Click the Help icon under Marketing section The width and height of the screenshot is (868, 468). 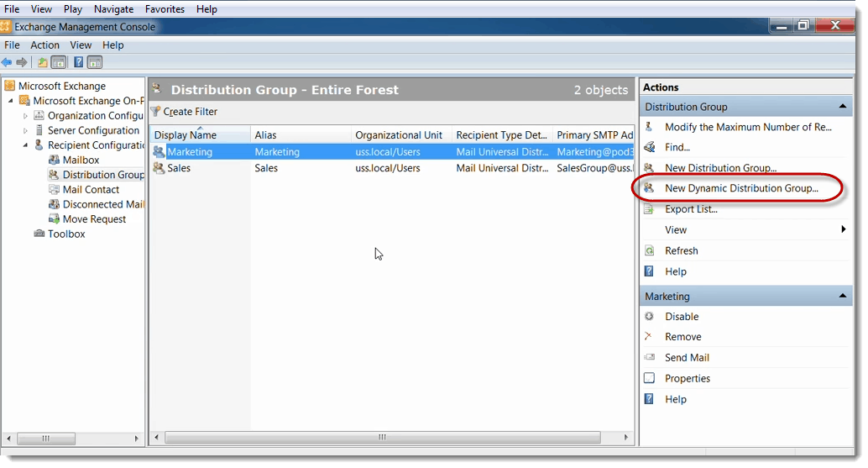pyautogui.click(x=650, y=399)
